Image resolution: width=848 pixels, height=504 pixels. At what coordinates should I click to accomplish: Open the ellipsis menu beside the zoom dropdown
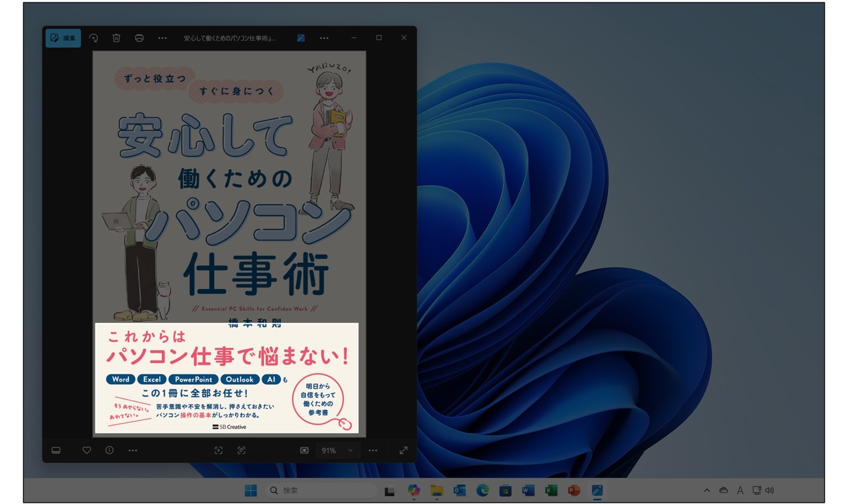click(373, 450)
